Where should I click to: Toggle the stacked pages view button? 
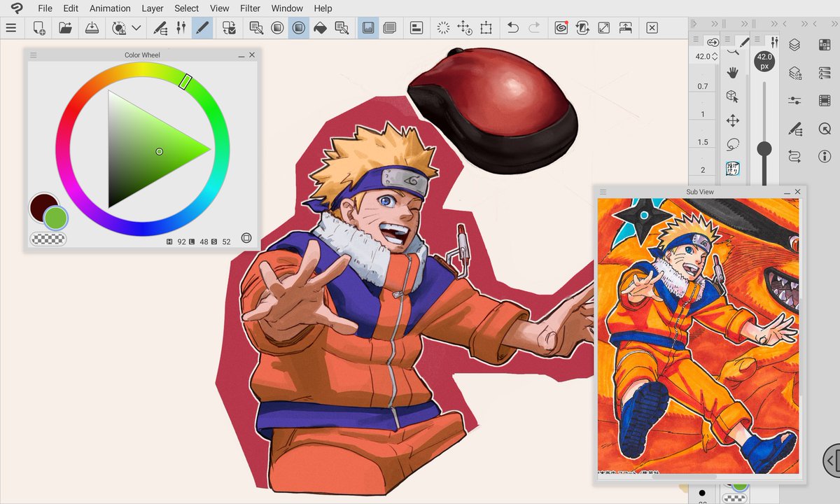pos(390,28)
